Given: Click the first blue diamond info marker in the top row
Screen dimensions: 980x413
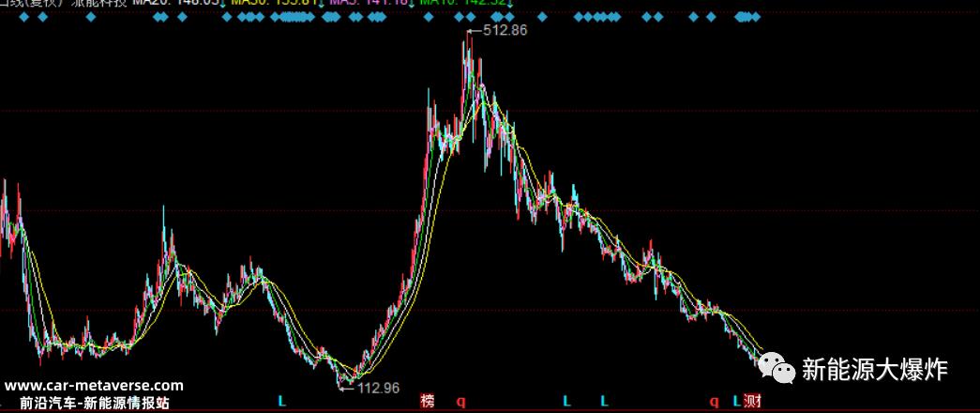Looking at the screenshot, I should tap(23, 18).
